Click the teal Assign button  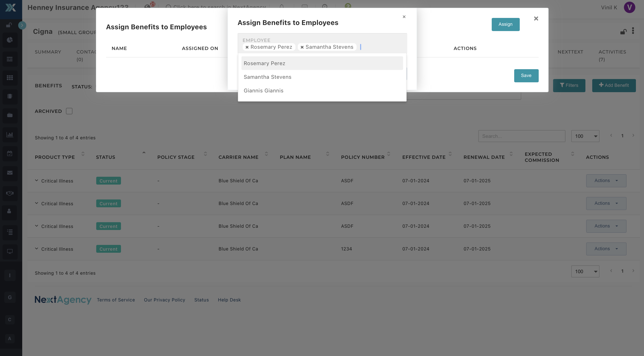[x=506, y=24]
